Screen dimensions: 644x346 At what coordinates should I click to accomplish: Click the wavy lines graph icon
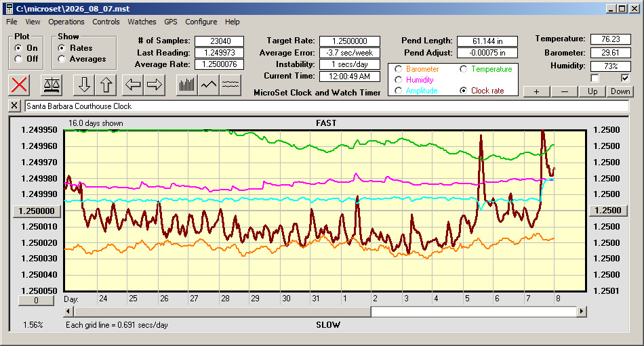[230, 85]
